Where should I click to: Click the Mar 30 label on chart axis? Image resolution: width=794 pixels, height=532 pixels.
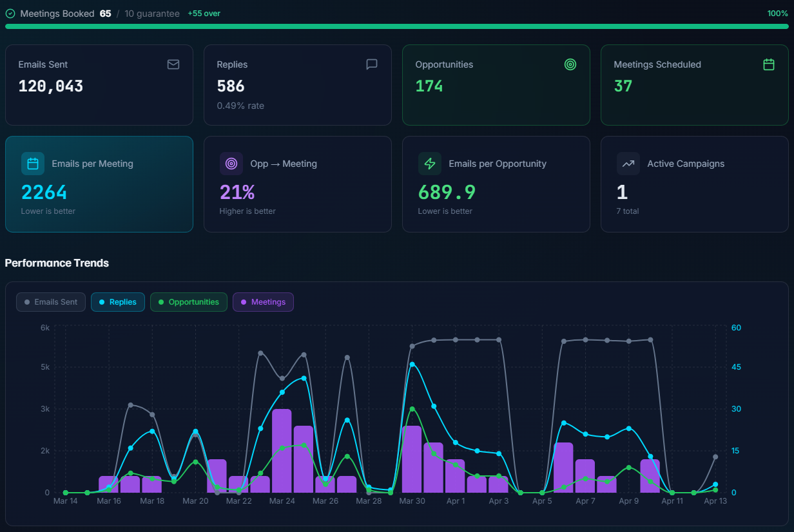click(412, 501)
